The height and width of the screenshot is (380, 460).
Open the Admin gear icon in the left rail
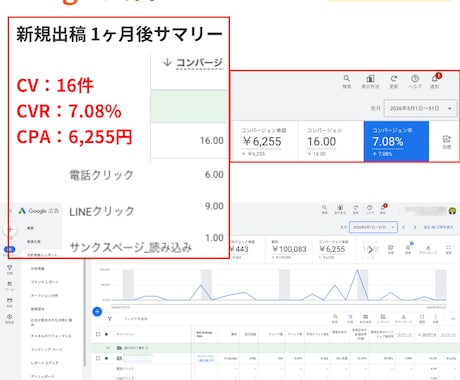[10, 317]
